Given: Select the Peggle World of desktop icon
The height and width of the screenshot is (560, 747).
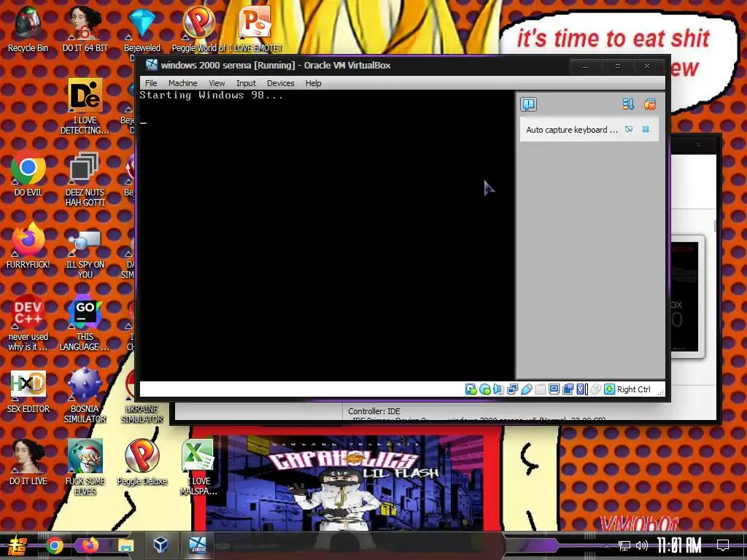Looking at the screenshot, I should point(198,29).
